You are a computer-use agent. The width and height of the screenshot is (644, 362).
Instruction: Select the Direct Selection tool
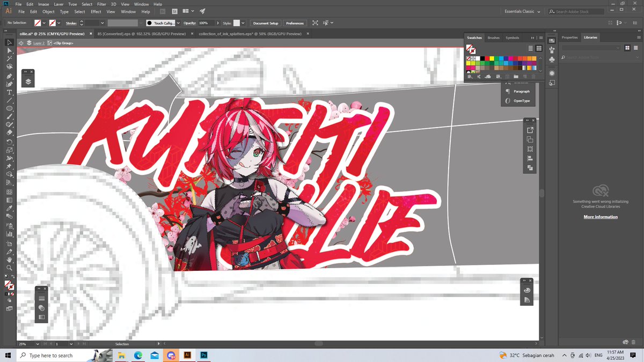pos(9,51)
